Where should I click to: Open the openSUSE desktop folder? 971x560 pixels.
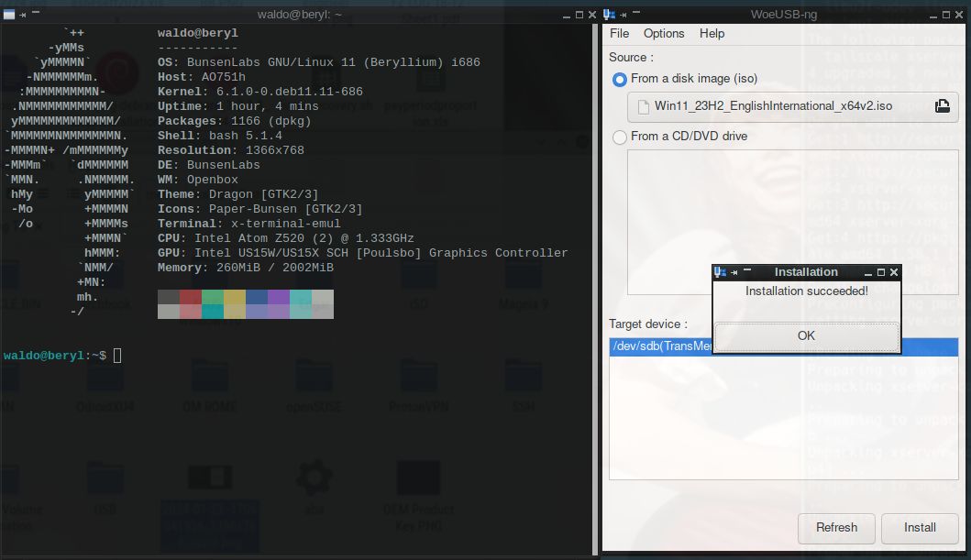tap(315, 376)
